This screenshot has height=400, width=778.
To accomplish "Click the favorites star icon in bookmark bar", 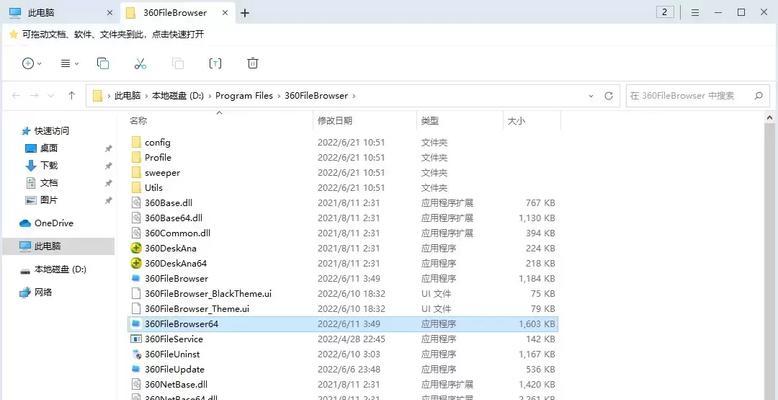I will point(13,34).
